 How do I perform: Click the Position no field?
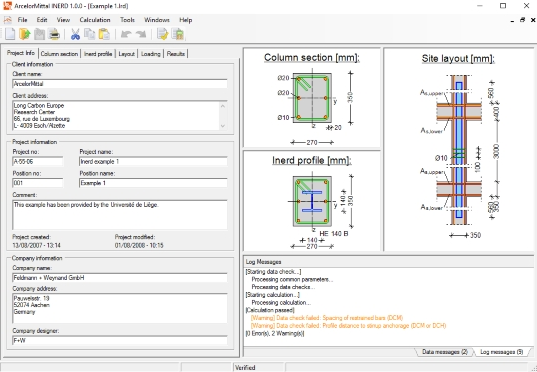click(38, 183)
